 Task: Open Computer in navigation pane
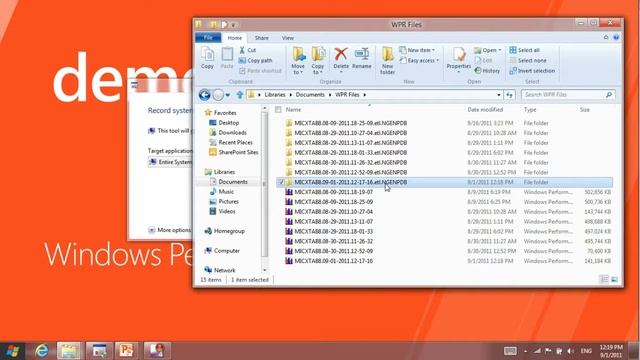[x=222, y=251]
